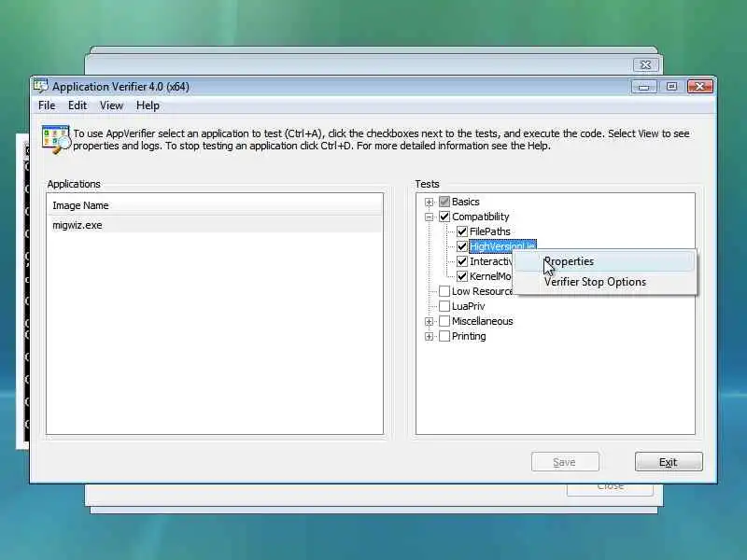Image resolution: width=747 pixels, height=560 pixels.
Task: Uncheck the HighVersionLie checkbox
Action: (x=462, y=246)
